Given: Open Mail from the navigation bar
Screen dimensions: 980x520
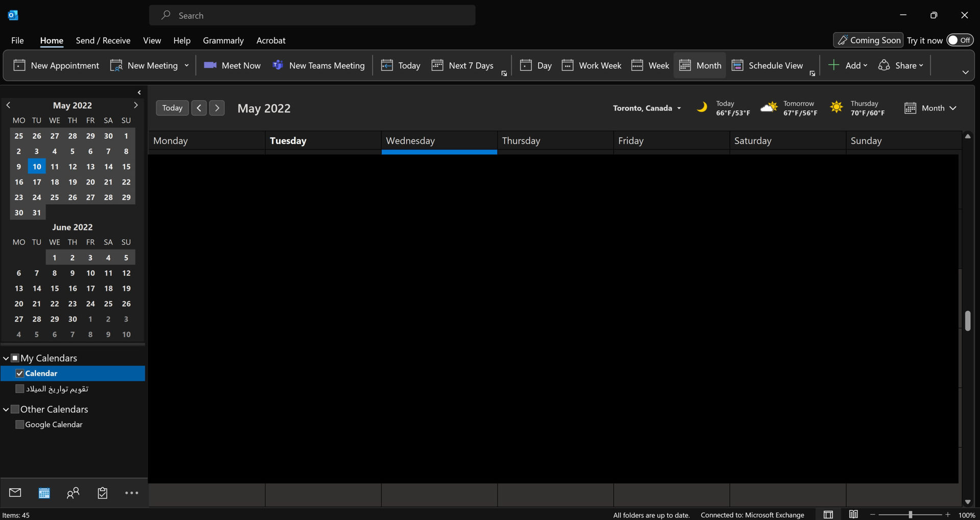Looking at the screenshot, I should pyautogui.click(x=15, y=492).
